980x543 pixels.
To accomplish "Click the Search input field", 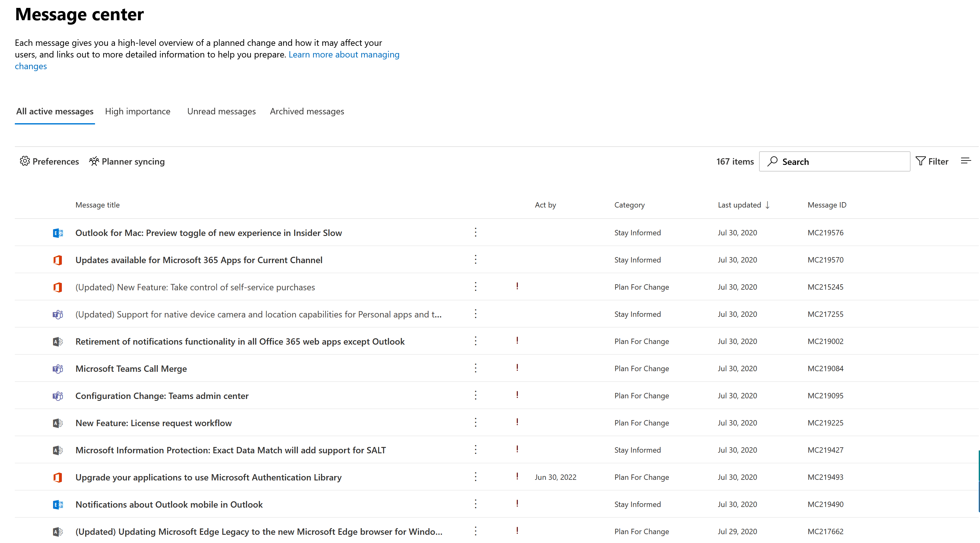I will tap(834, 161).
